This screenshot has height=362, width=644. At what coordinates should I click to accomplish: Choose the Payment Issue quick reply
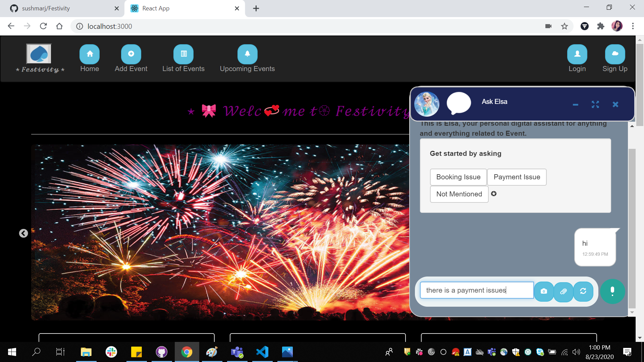pyautogui.click(x=517, y=177)
